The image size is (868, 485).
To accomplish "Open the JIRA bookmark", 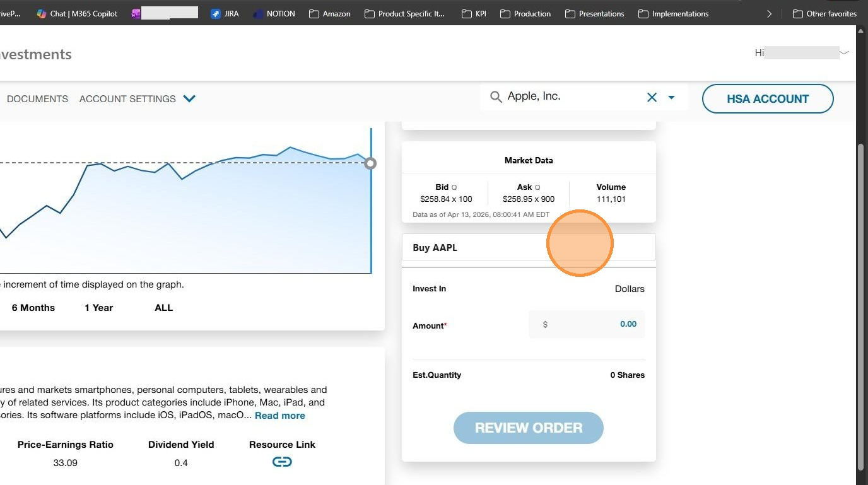I will tap(225, 13).
